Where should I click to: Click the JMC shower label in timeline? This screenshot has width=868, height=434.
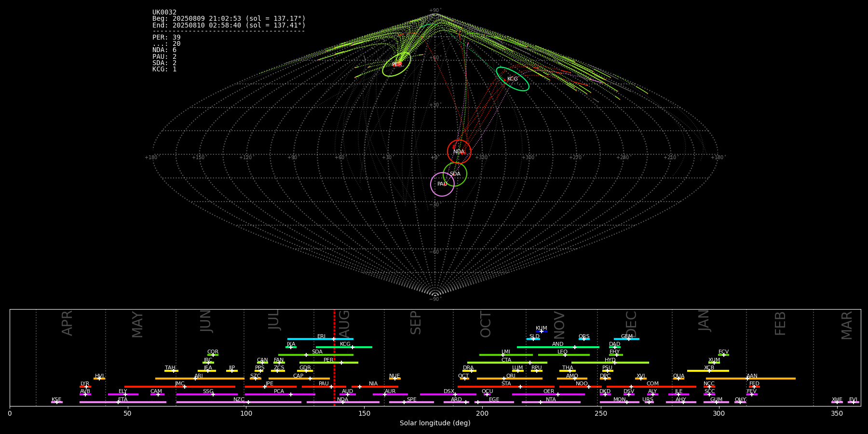[180, 384]
